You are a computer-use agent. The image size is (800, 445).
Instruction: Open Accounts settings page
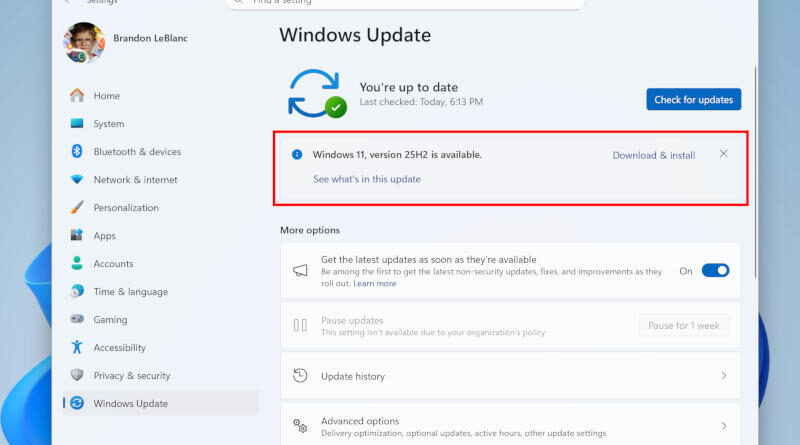161,263
